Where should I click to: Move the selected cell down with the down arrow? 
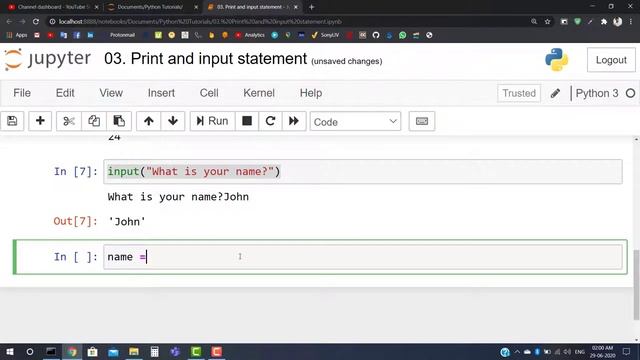(x=173, y=121)
